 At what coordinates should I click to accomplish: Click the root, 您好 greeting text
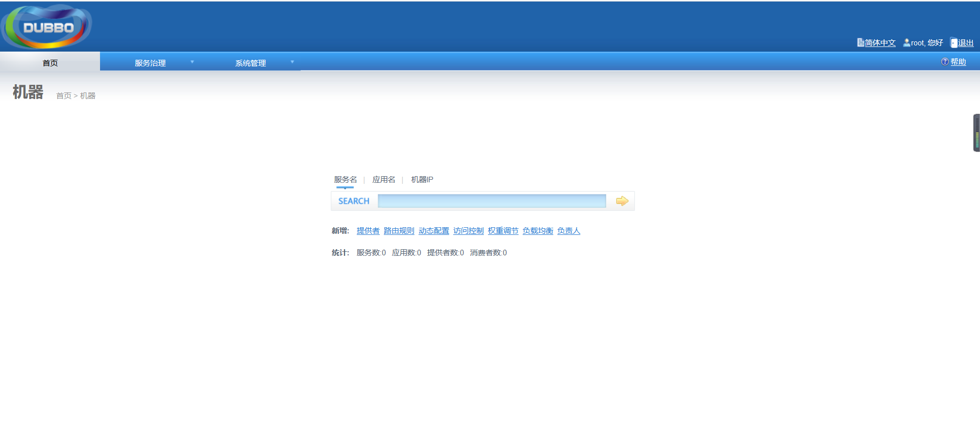[927, 43]
